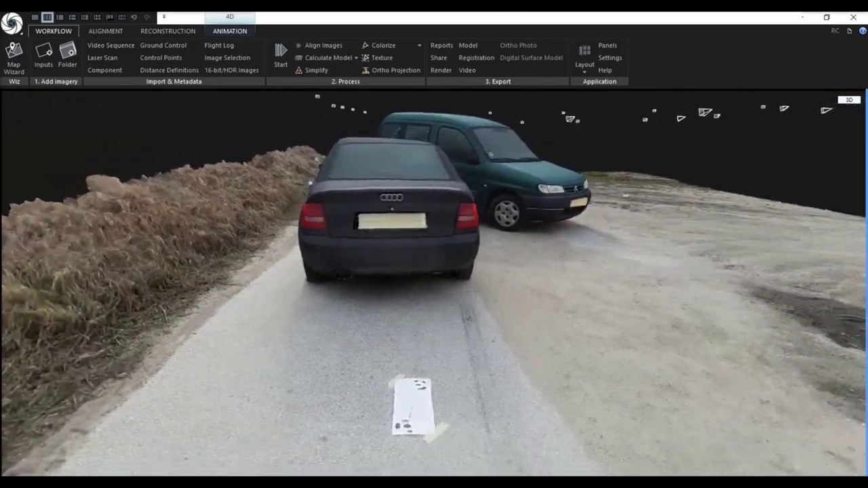Toggle the 3D view label badge
This screenshot has width=868, height=488.
(849, 100)
